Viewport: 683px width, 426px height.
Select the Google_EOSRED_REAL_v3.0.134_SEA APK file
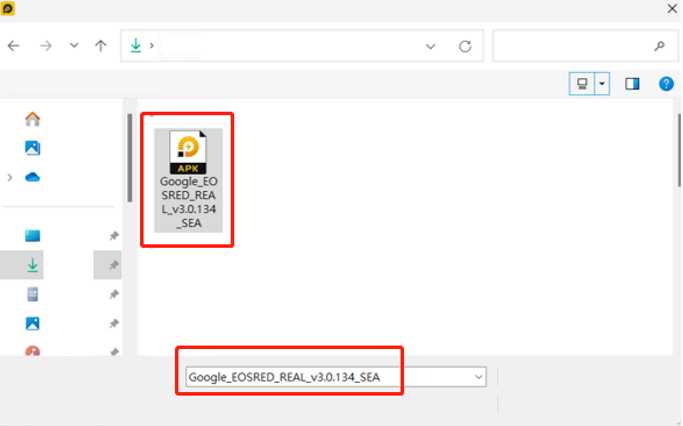188,179
